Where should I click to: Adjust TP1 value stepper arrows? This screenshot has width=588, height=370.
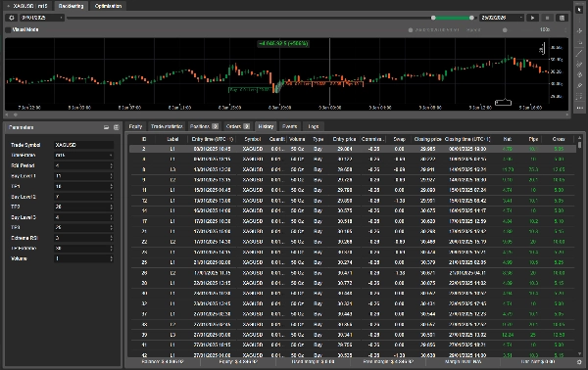[x=111, y=186]
